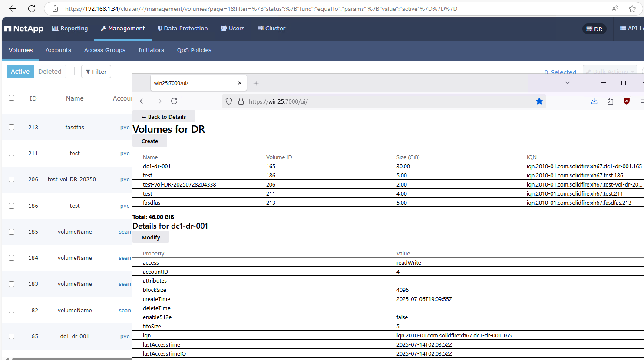Select checkbox for volume ID 186
644x360 pixels.
[12, 206]
